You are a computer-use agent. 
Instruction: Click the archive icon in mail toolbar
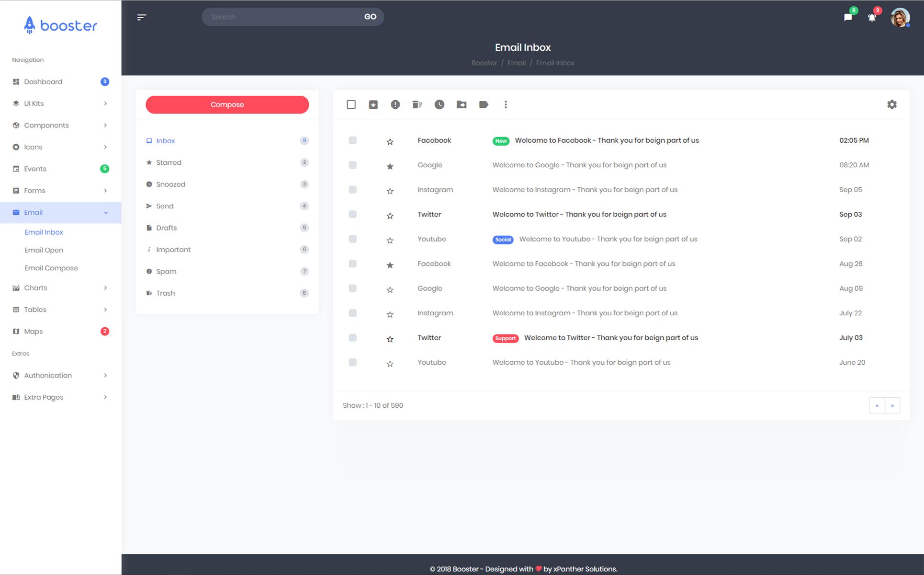(x=373, y=104)
